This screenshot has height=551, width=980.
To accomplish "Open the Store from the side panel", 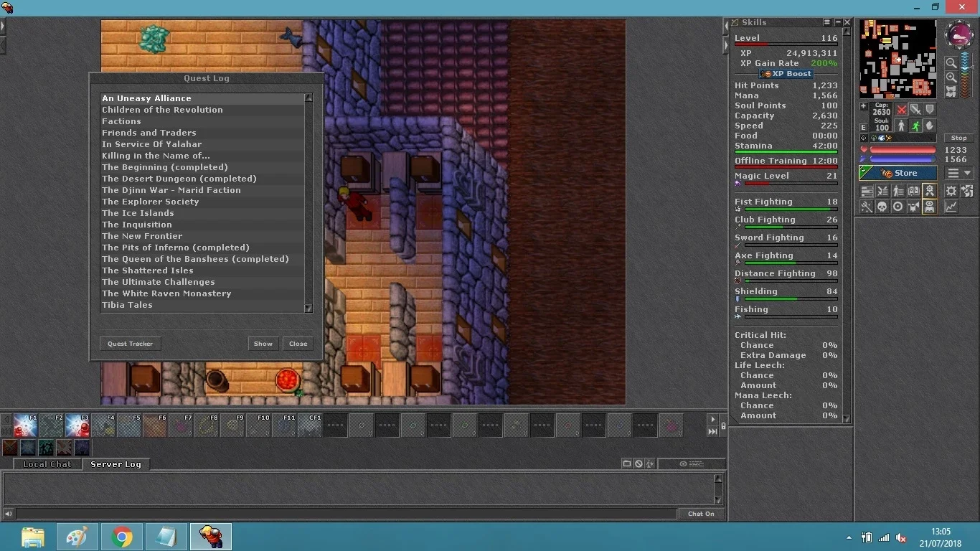I will 897,173.
